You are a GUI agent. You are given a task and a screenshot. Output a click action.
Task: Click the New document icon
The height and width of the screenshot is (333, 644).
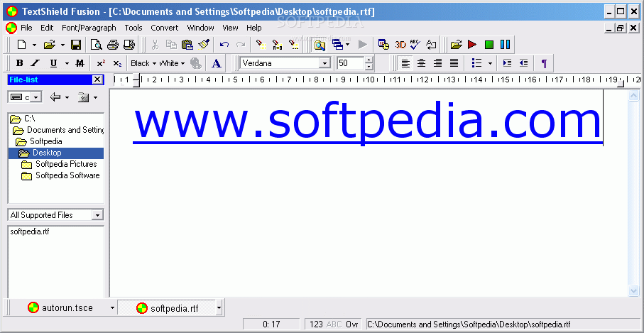click(22, 44)
